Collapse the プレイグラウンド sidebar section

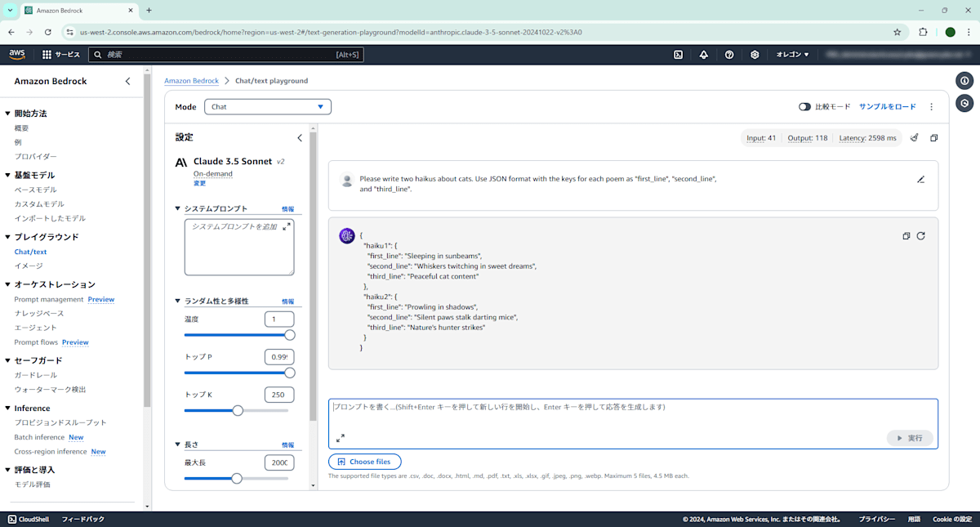coord(8,237)
